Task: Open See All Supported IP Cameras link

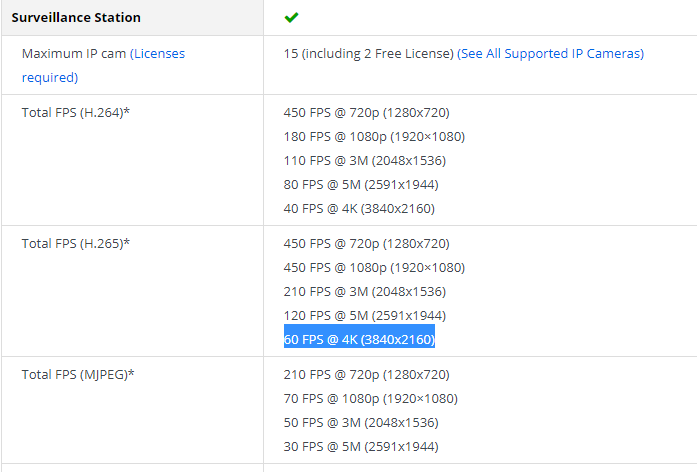Action: pos(550,54)
